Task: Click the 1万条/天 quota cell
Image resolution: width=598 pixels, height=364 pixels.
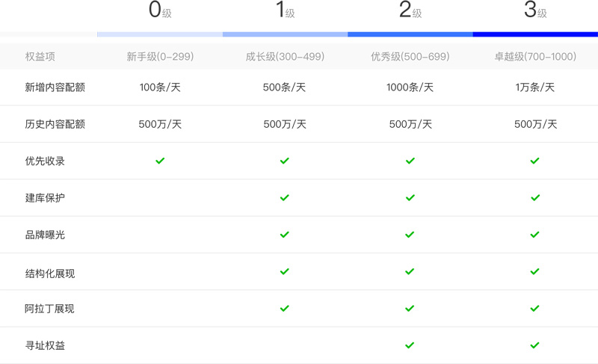Action: click(535, 87)
